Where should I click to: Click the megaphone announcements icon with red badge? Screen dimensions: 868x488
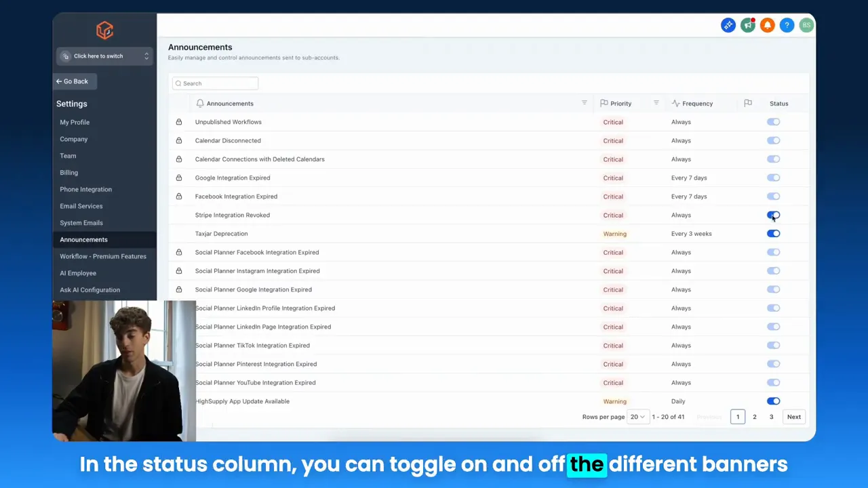click(x=747, y=25)
